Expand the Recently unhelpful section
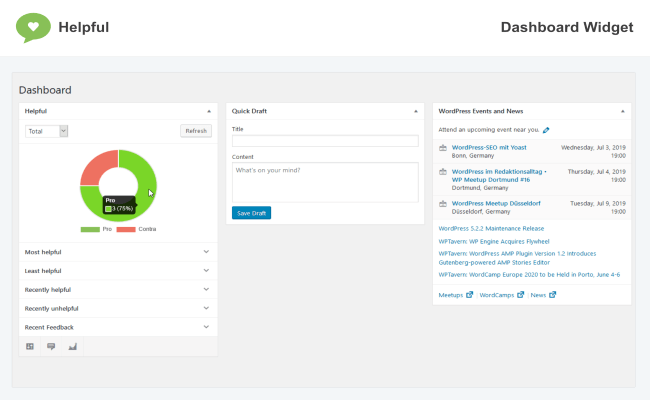 tap(205, 308)
